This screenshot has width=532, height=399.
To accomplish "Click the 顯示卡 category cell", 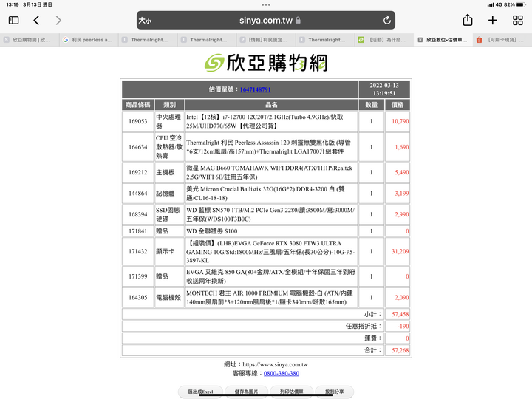I will coord(169,251).
